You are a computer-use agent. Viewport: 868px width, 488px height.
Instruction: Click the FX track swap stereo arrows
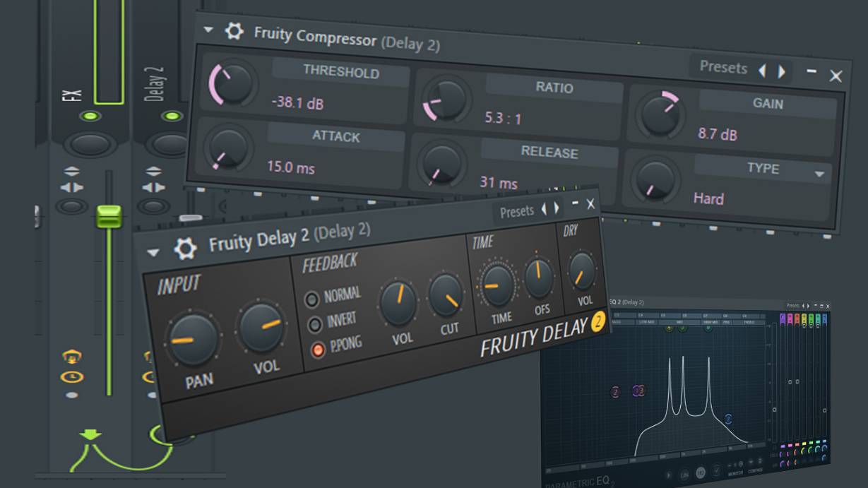[72, 187]
